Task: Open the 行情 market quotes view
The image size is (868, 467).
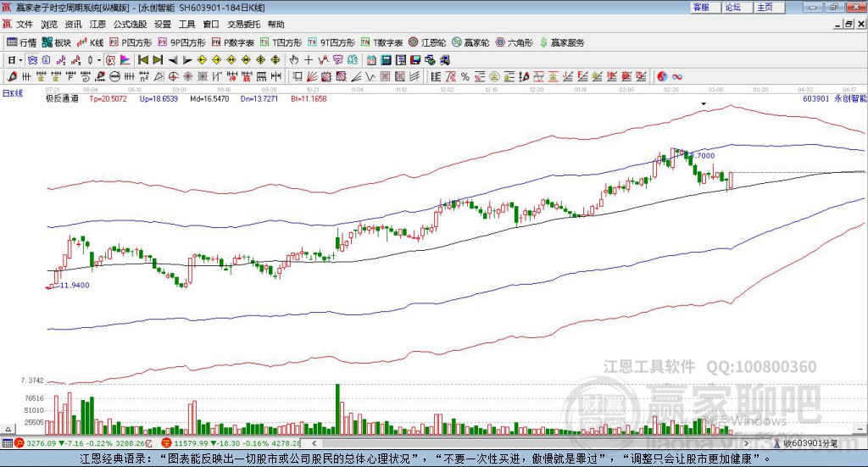Action: click(21, 42)
